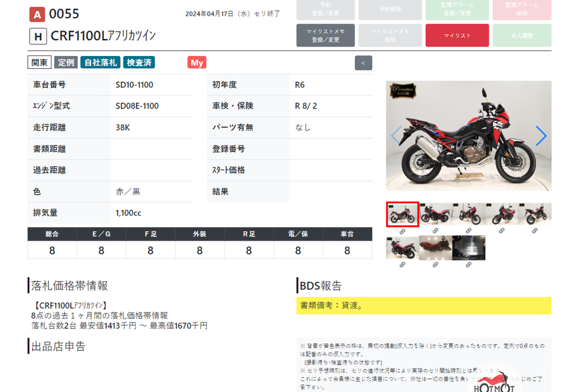Click the 出品店申告 section heading
The width and height of the screenshot is (575, 392).
(x=58, y=346)
